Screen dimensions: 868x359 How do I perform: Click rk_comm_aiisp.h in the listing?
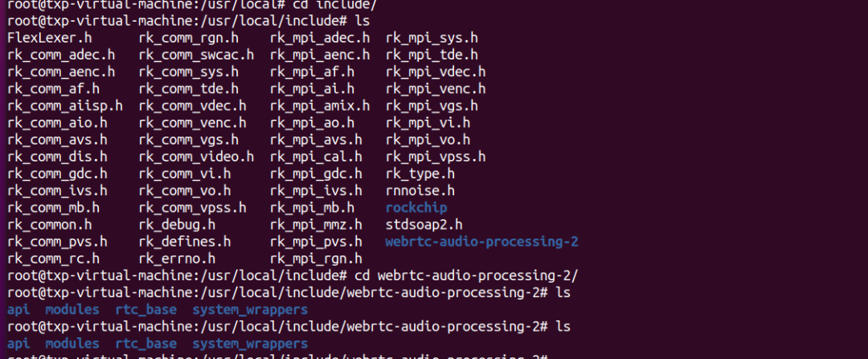coord(64,105)
